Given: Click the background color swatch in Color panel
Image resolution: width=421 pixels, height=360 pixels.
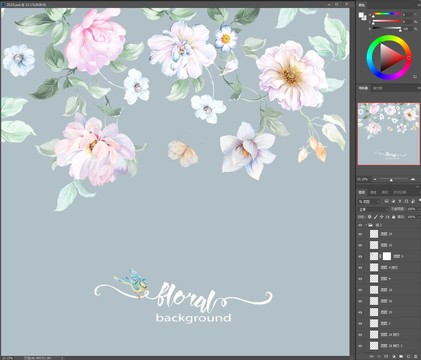Looking at the screenshot, I should [364, 18].
